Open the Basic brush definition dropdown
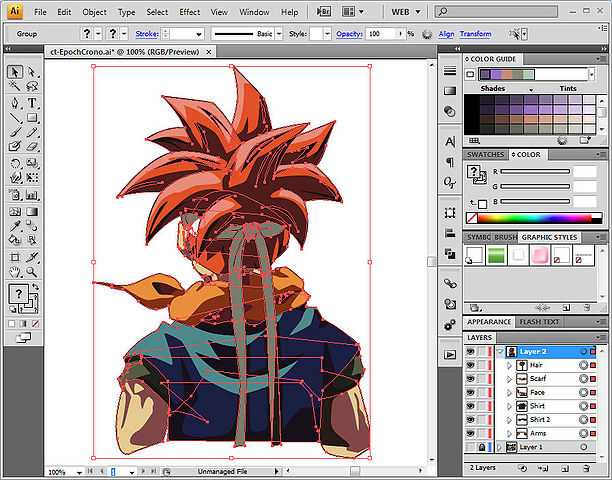 [279, 34]
